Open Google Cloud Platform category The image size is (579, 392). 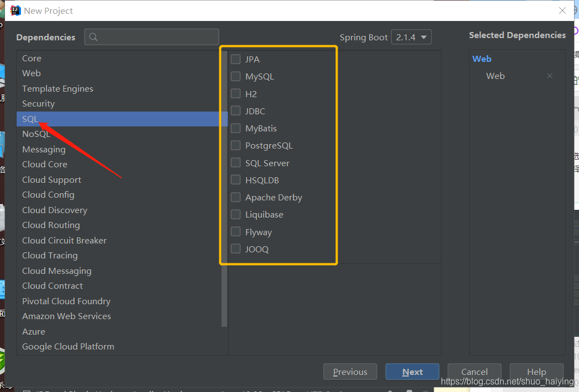122,347
